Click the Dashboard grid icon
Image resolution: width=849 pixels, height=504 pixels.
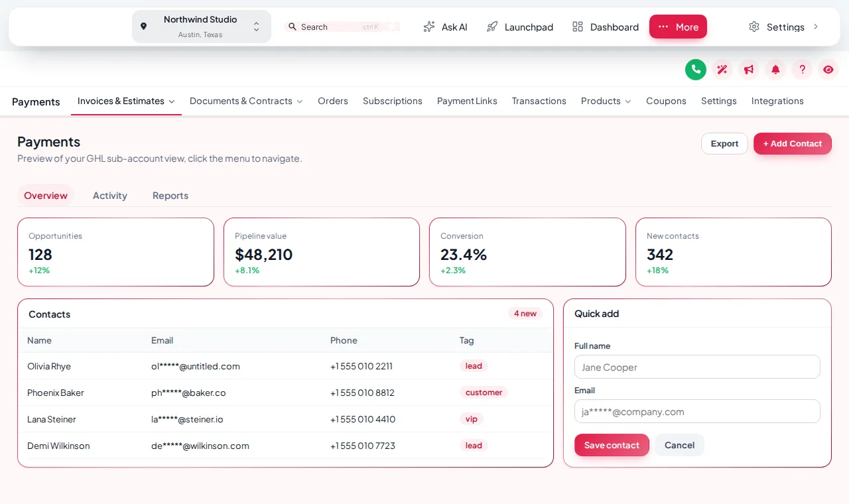click(x=578, y=27)
